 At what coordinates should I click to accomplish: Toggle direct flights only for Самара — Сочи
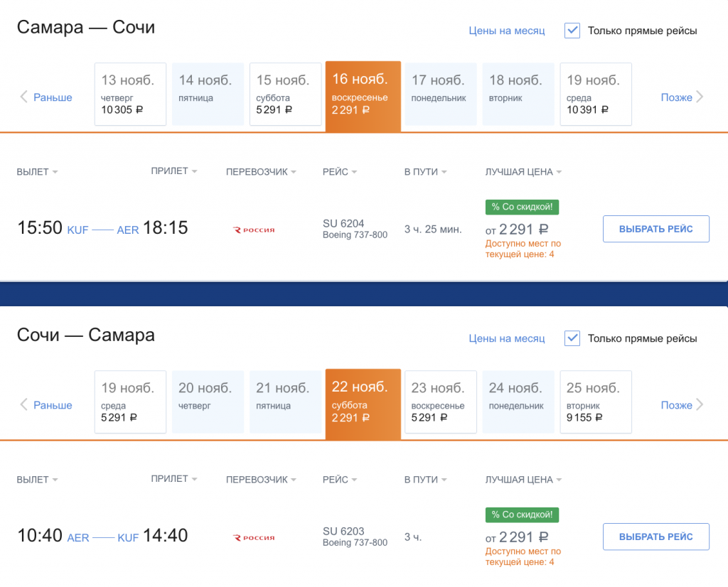click(572, 31)
